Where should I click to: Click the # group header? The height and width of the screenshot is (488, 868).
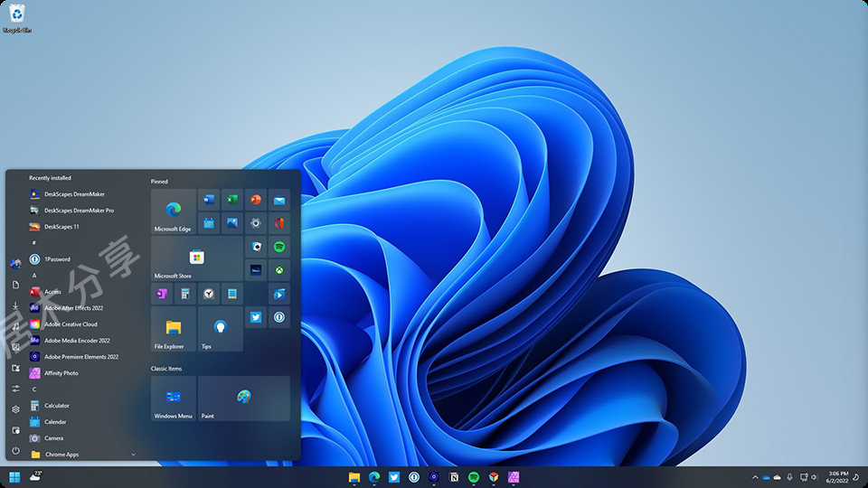click(x=34, y=243)
